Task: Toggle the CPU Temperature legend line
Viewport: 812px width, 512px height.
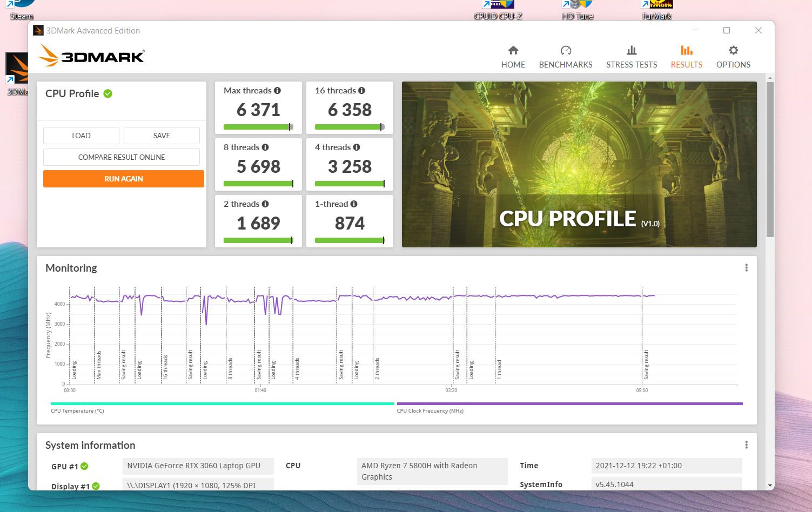Action: (x=223, y=403)
